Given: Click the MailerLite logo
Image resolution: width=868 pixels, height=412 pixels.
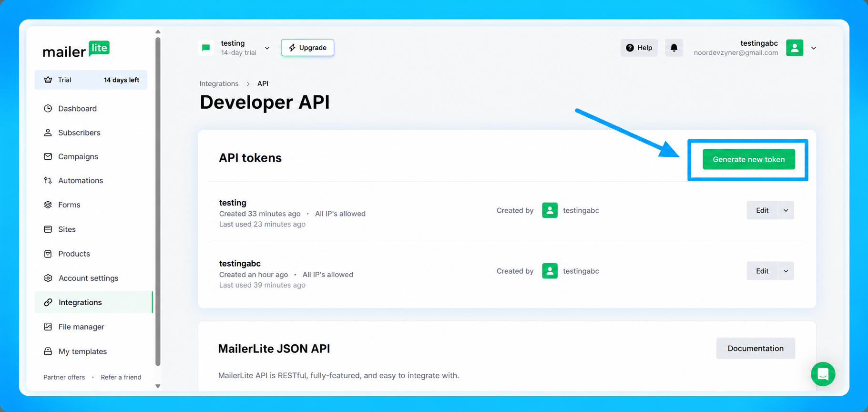Looking at the screenshot, I should pos(76,49).
